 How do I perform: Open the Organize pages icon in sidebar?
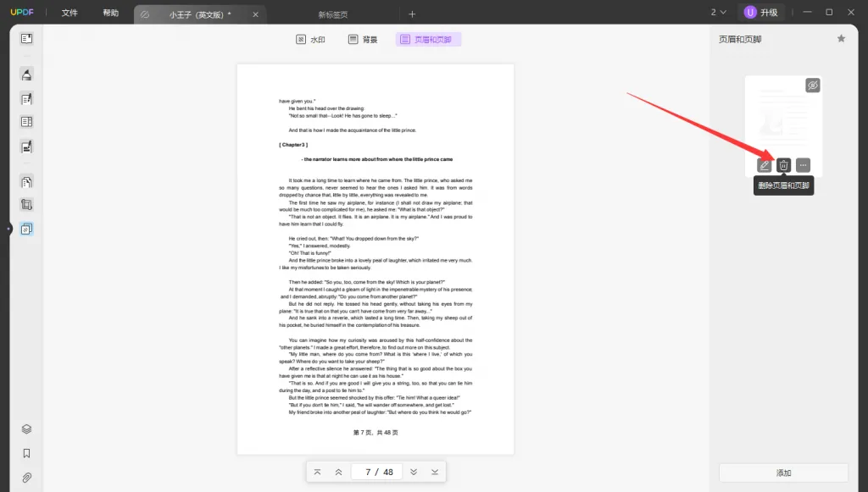[26, 122]
